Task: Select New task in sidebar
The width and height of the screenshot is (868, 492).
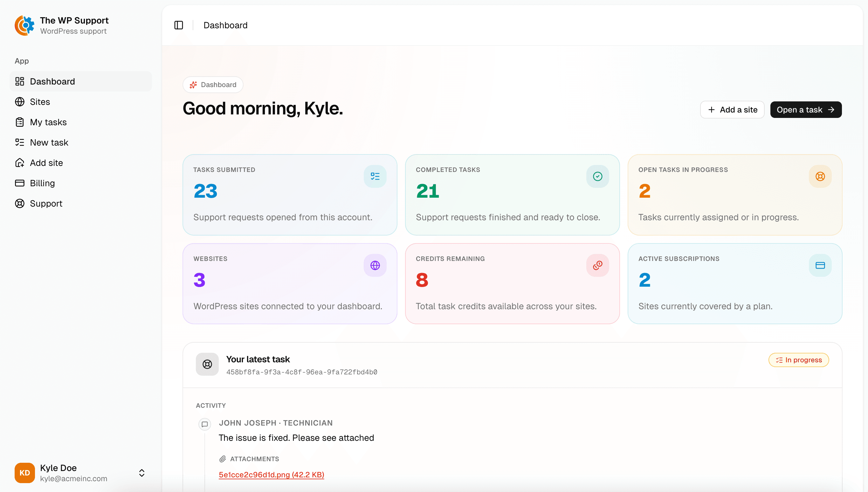Action: click(x=81, y=142)
